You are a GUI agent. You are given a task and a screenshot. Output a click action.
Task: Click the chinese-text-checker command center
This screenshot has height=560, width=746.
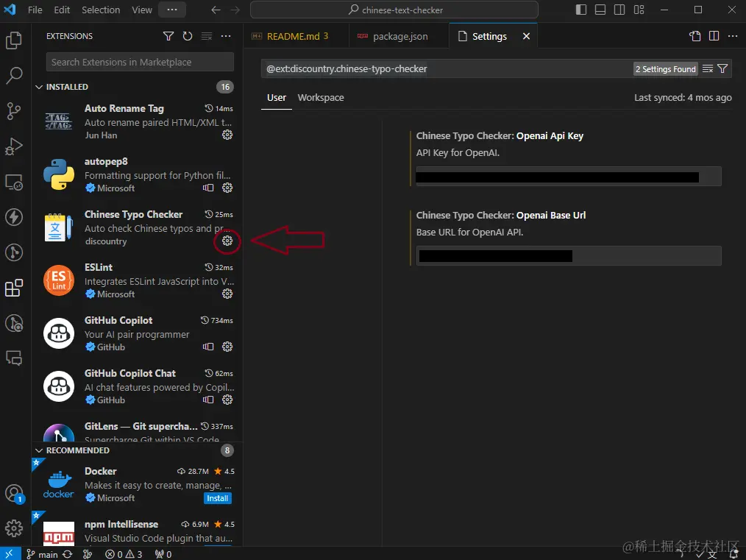click(x=394, y=10)
